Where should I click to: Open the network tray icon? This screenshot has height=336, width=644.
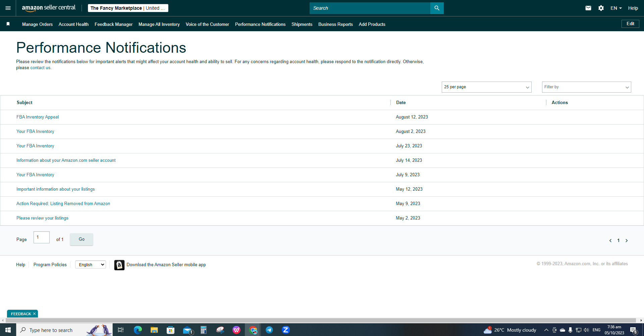[x=578, y=330]
